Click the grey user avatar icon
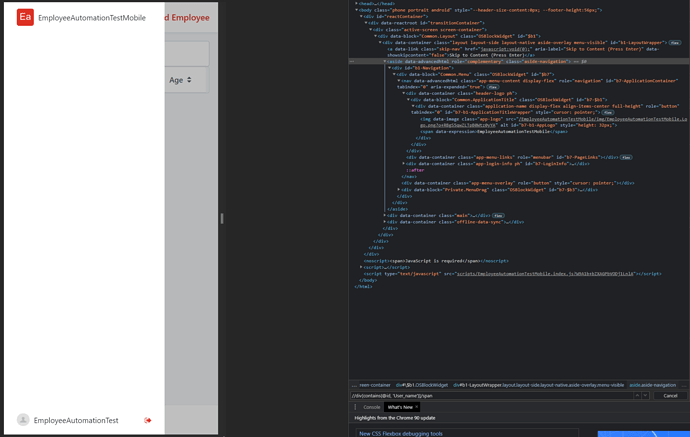690x437 pixels. pyautogui.click(x=23, y=420)
